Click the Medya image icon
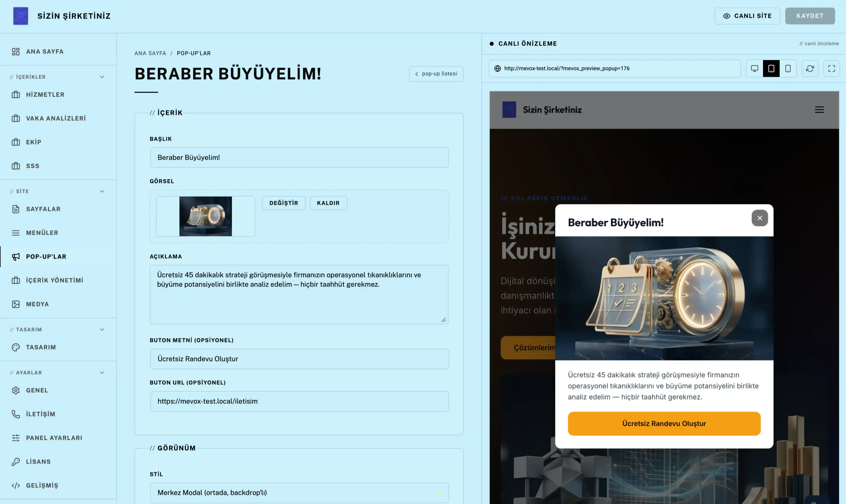Viewport: 846px width, 504px height. point(16,304)
